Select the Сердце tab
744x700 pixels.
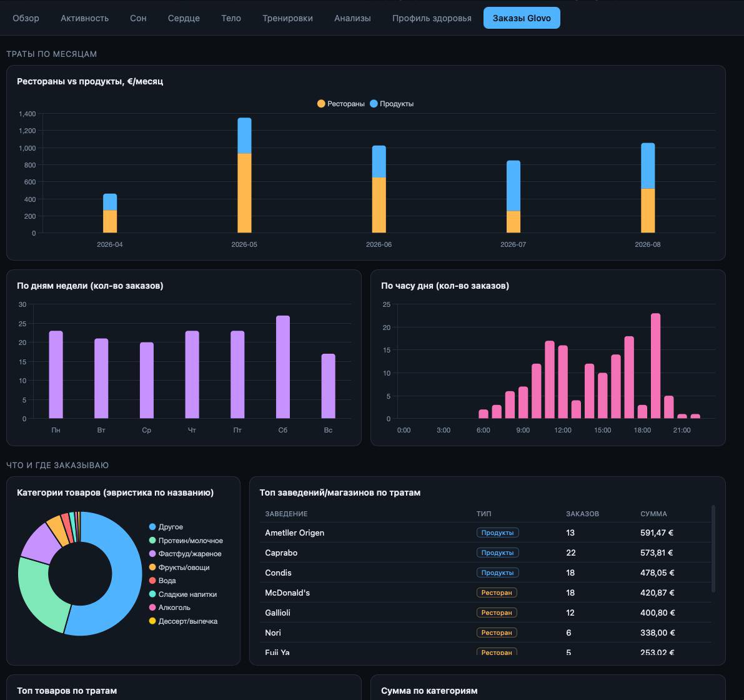[184, 18]
